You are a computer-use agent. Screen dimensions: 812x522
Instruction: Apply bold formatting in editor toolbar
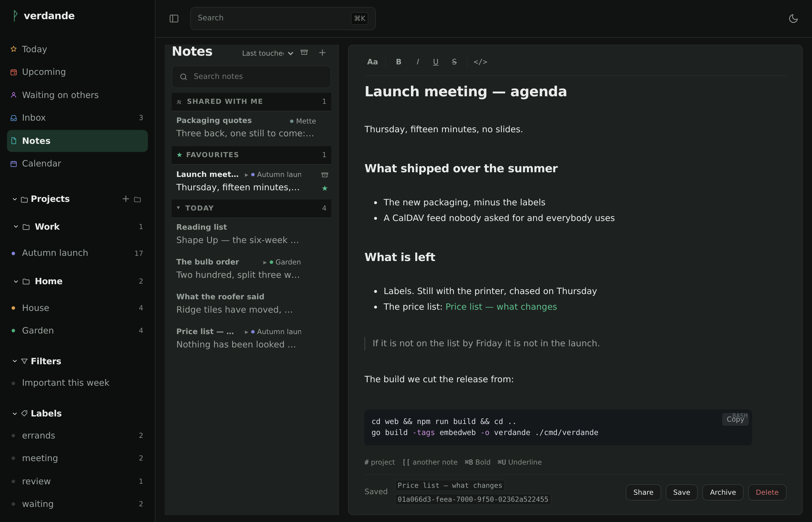click(398, 62)
